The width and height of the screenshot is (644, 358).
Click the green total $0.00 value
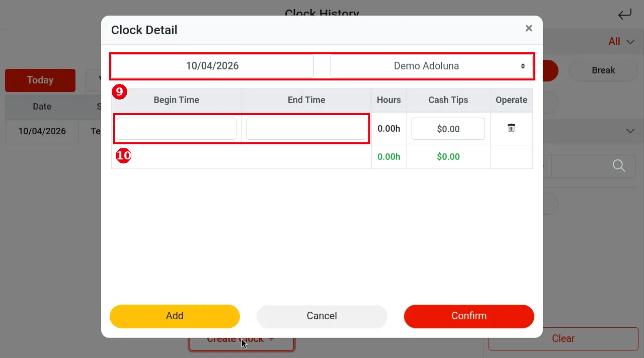448,157
